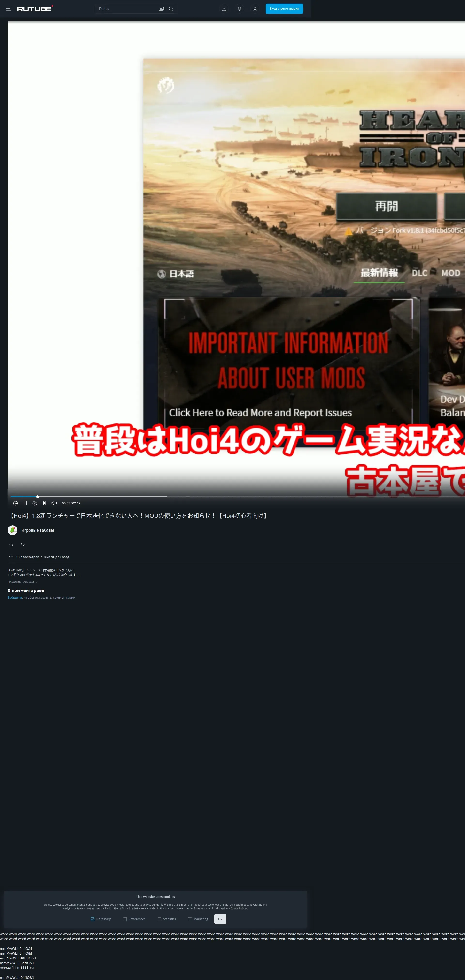Skip to the next video
Image resolution: width=465 pixels, height=980 pixels.
pos(45,503)
